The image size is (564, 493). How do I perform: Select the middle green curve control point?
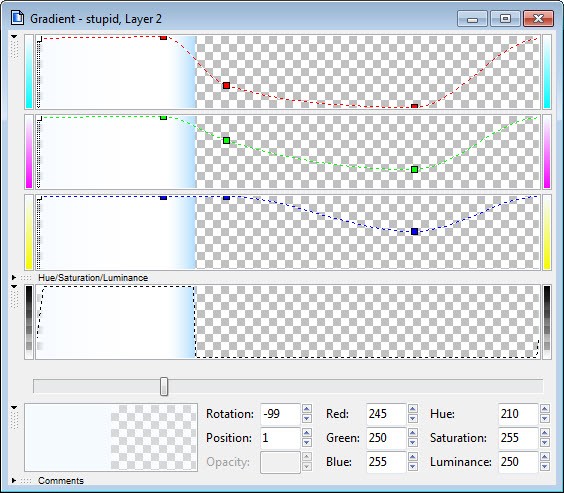226,140
